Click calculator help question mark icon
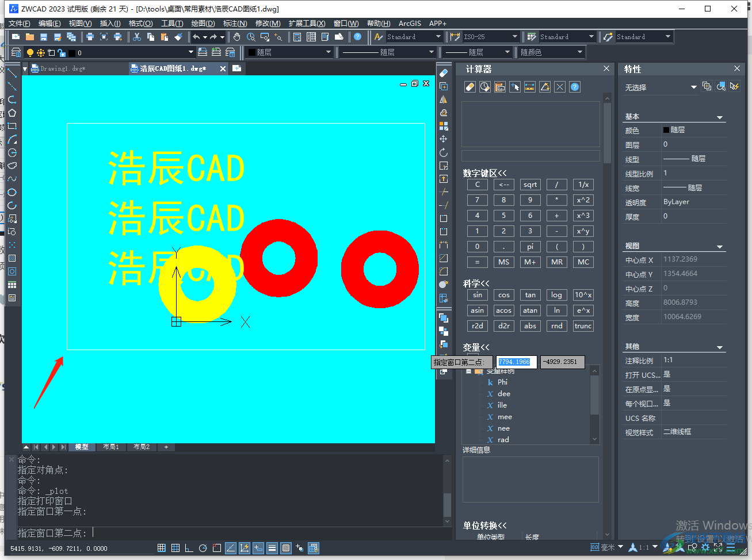This screenshot has height=560, width=752. (x=575, y=87)
